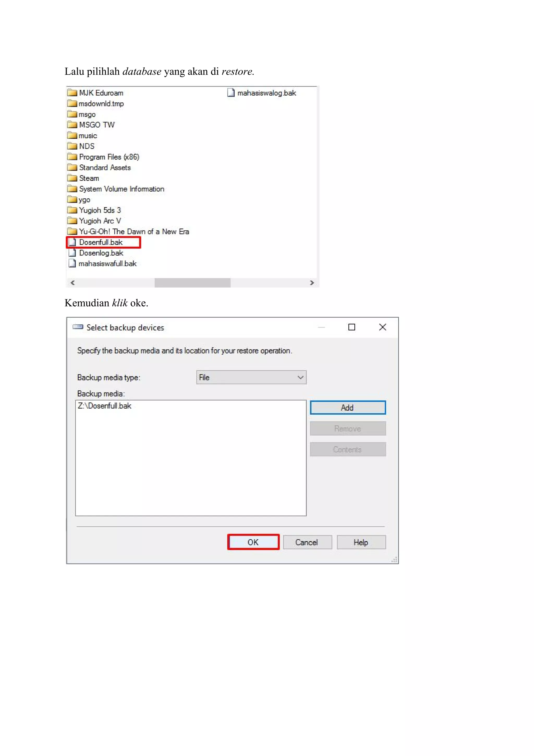Open the Standard Assets folder
The image size is (534, 756).
click(99, 167)
